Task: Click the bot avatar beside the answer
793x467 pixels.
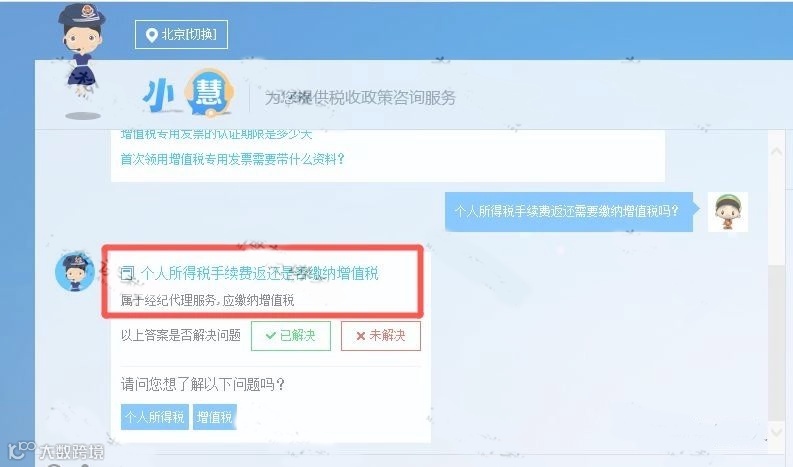Action: (75, 272)
